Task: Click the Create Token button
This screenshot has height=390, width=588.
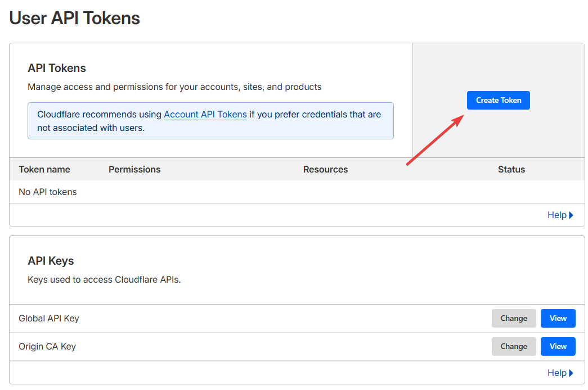Action: tap(498, 100)
